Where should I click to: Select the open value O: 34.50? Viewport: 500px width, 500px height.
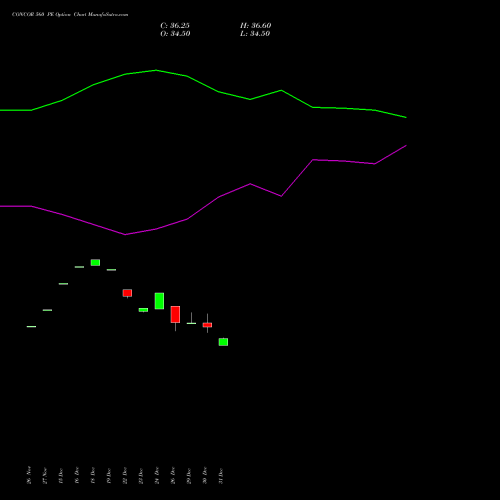(175, 34)
